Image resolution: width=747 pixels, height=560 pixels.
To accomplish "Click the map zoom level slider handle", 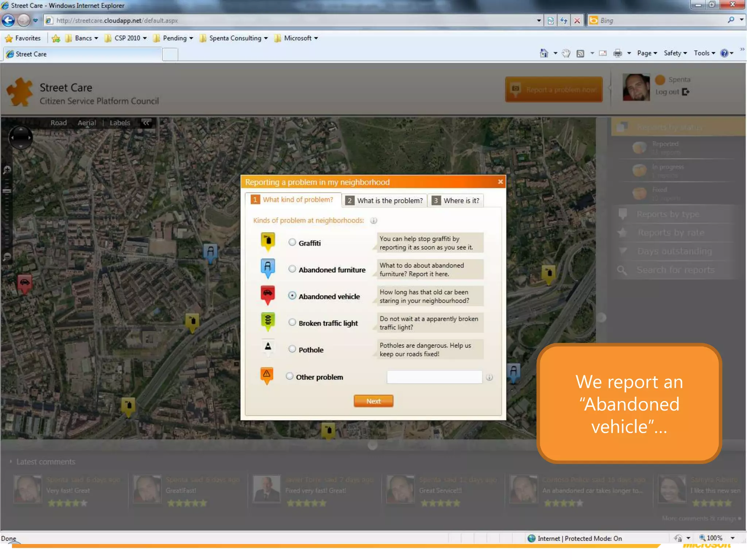I will (x=7, y=191).
